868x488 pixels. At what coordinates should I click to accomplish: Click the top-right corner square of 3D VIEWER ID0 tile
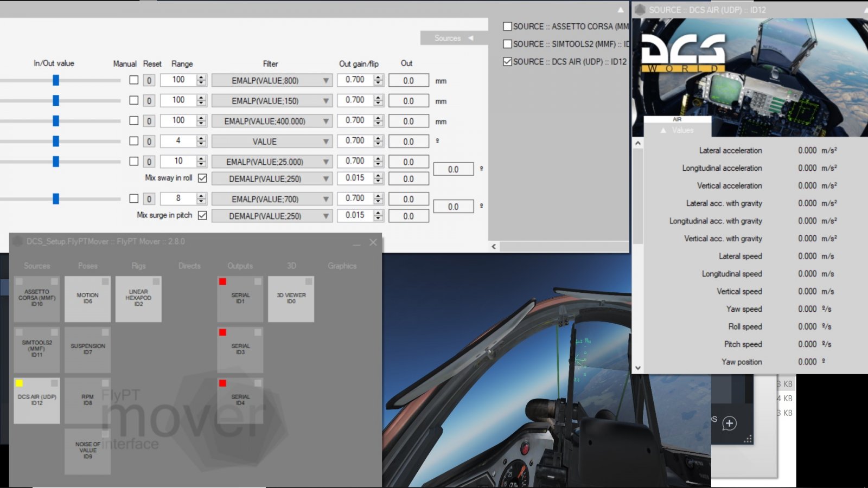(309, 281)
